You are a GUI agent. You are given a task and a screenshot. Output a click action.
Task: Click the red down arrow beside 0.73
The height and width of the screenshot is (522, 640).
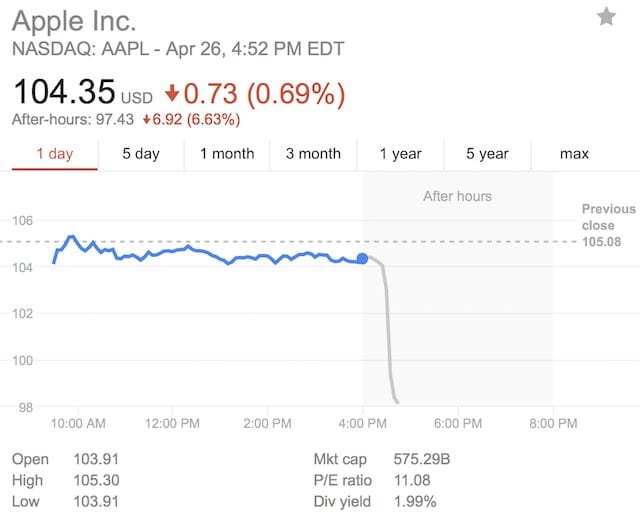172,93
